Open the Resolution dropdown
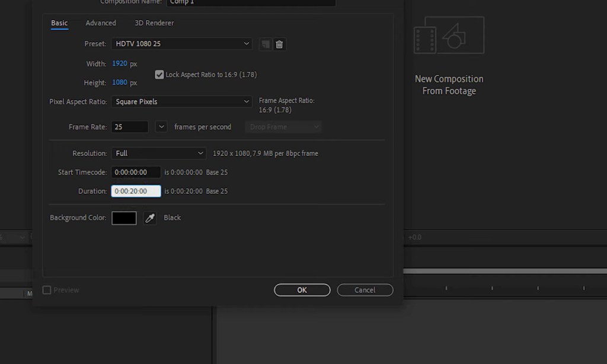The image size is (607, 364). [x=158, y=153]
